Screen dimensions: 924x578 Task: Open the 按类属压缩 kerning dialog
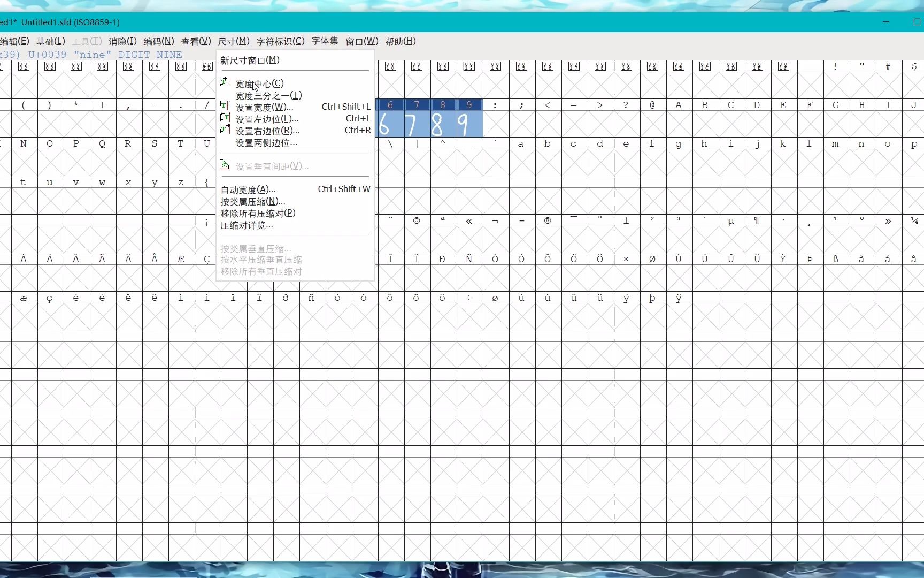[x=251, y=201]
